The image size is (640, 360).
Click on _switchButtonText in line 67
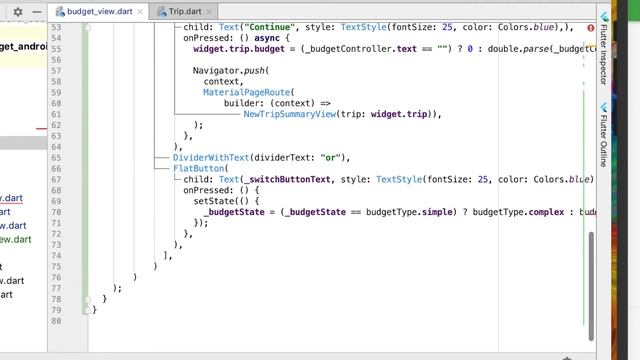click(287, 180)
